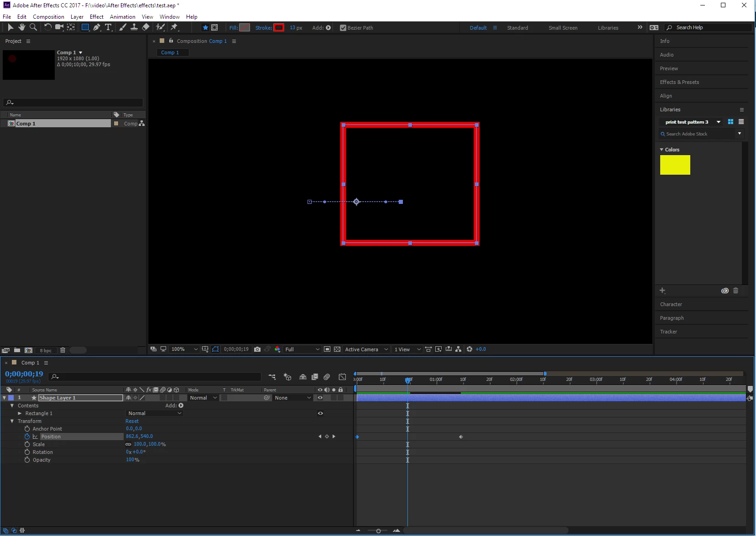Select the Clone Stamp tool
The width and height of the screenshot is (756, 536).
pyautogui.click(x=134, y=27)
